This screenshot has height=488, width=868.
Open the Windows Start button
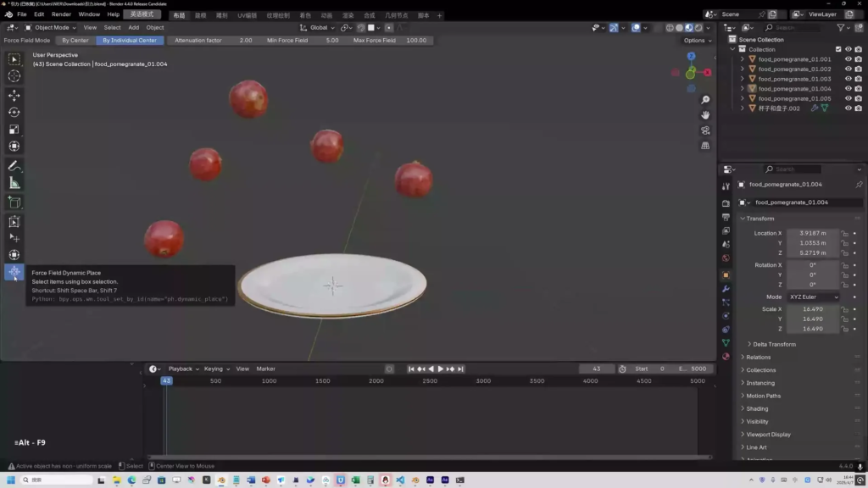coord(10,480)
